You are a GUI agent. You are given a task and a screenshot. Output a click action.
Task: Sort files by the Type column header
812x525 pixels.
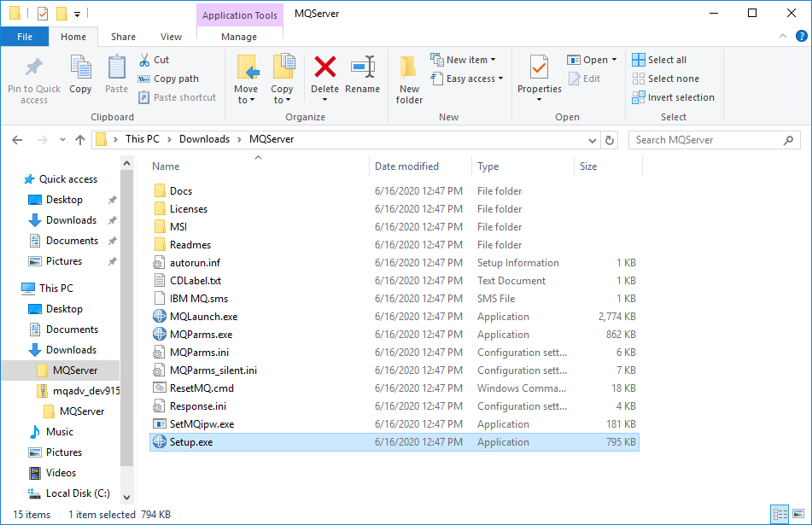point(523,166)
